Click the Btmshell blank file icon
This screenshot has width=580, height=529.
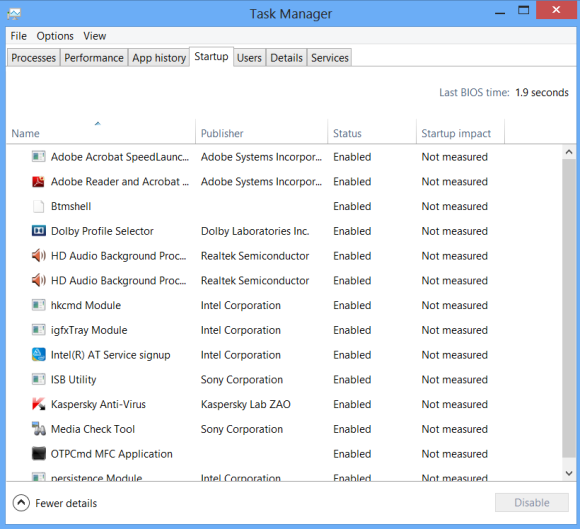(x=38, y=206)
